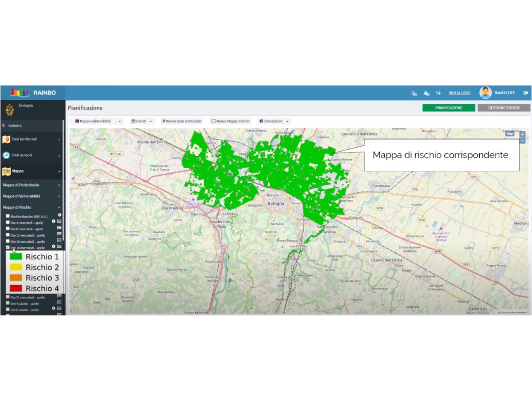Open list icon for Ore 8 sabato
The height and width of the screenshot is (399, 532).
59,308
